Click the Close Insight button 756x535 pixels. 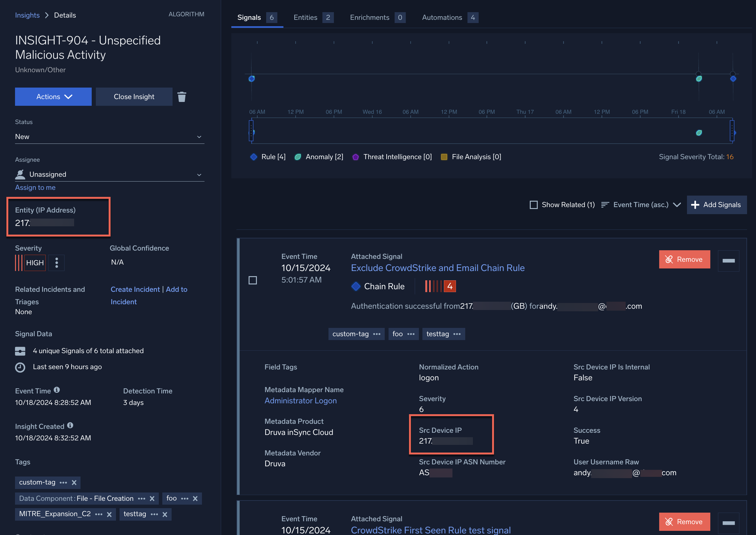coord(134,97)
